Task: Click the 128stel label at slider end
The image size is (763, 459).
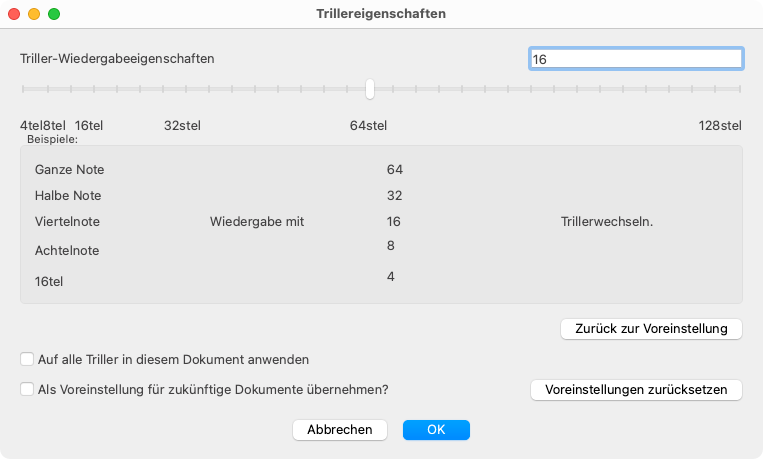Action: tap(720, 125)
